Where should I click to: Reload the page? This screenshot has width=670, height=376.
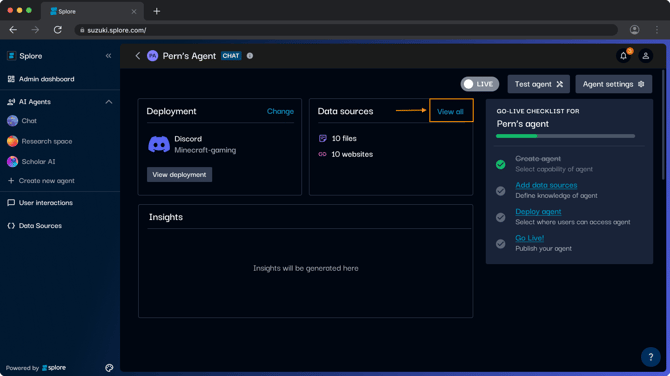click(x=58, y=30)
